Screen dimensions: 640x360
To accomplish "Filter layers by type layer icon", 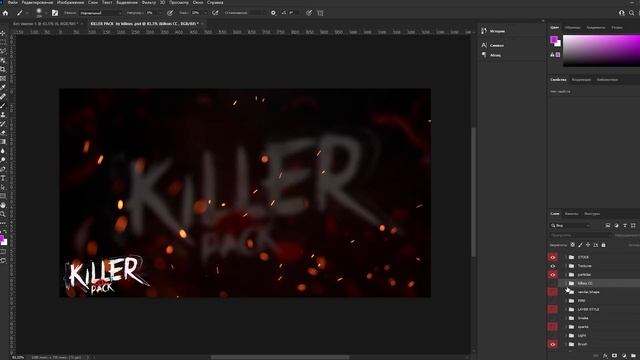I will tap(624, 226).
